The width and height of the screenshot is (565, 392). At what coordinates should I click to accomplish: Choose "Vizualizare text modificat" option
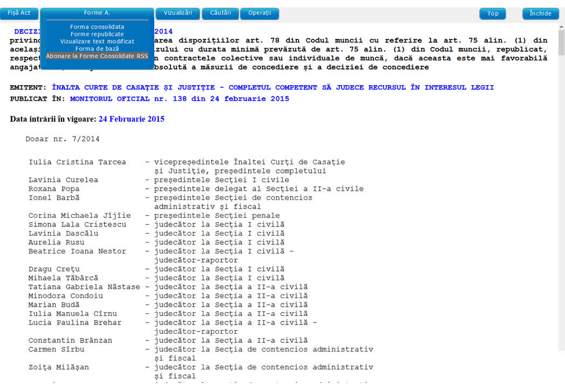(97, 41)
